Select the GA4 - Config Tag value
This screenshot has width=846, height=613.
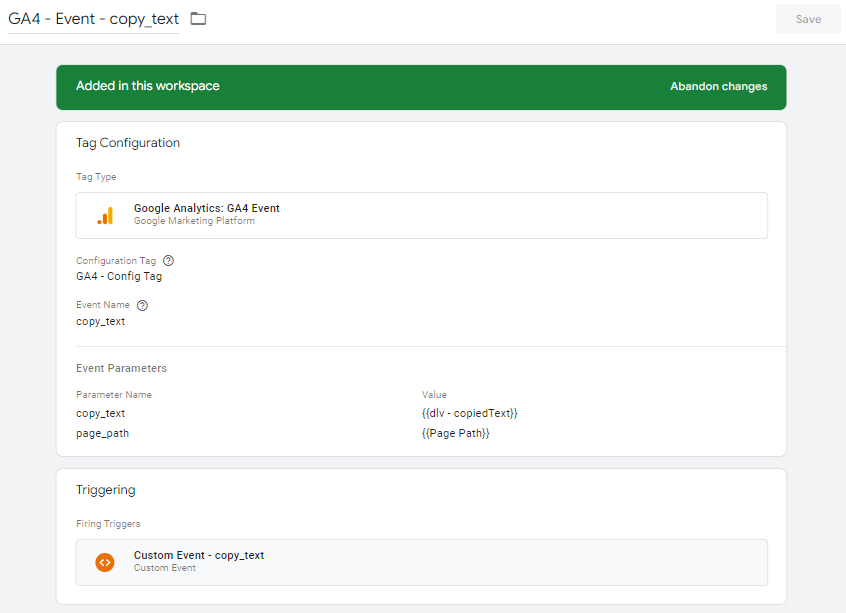click(x=119, y=277)
